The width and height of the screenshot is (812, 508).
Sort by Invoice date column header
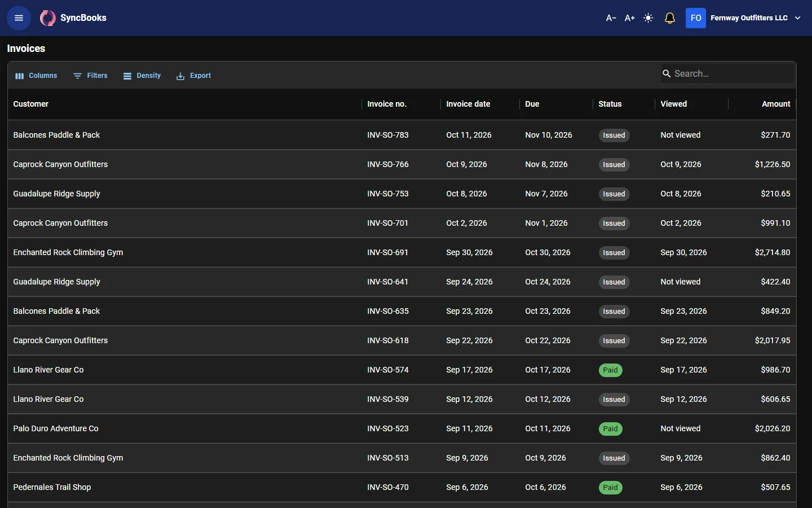coord(468,104)
